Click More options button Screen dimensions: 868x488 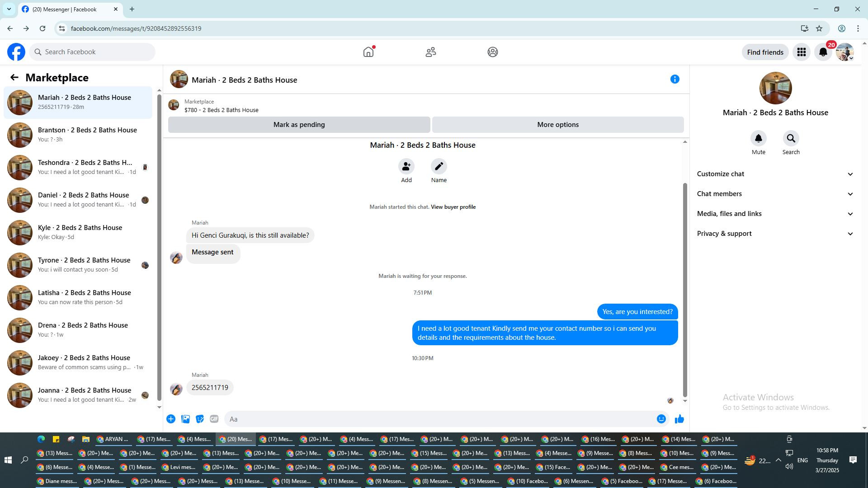[558, 125]
